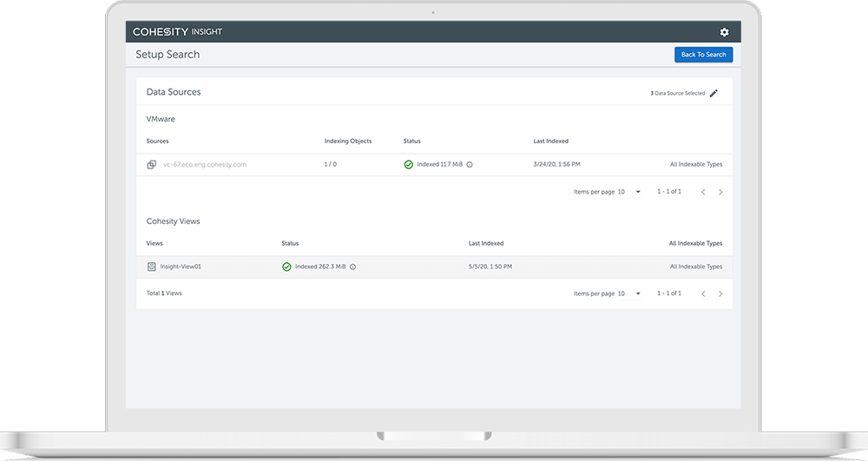Click All Indexable Types in Insight-View01 row

[696, 267]
